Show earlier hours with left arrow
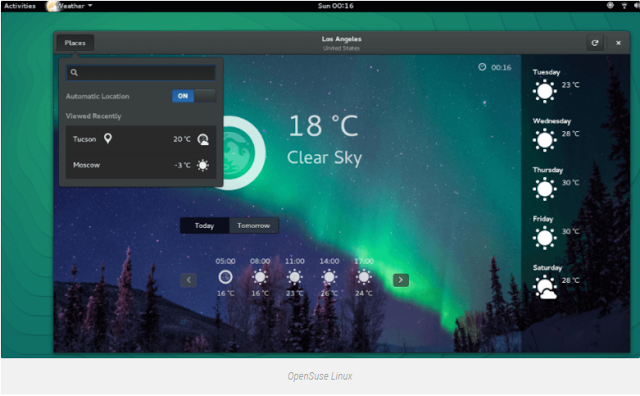Screen dimensions: 640x396 189,280
